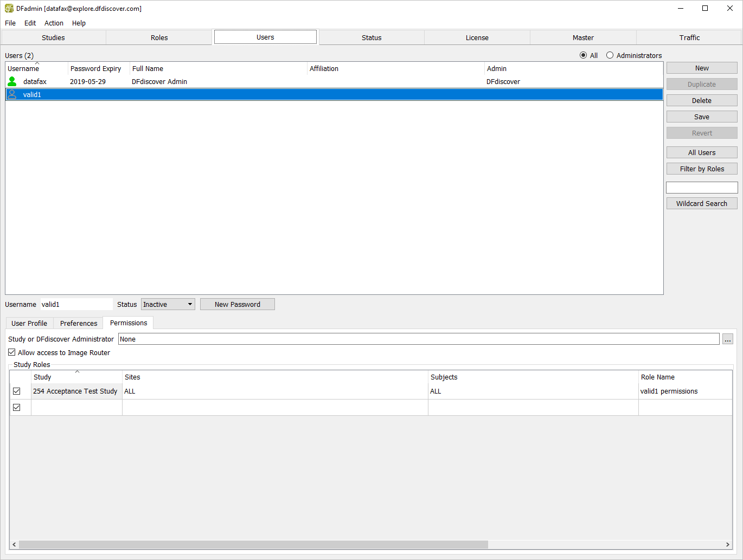
Task: Select the All users radio button
Action: [x=583, y=55]
